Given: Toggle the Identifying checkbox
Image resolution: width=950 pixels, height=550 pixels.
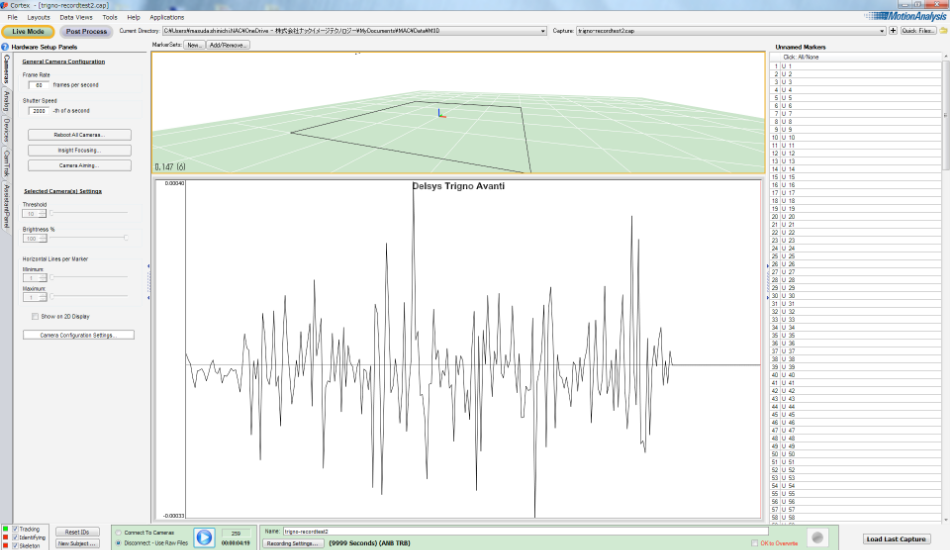Looking at the screenshot, I should [15, 537].
